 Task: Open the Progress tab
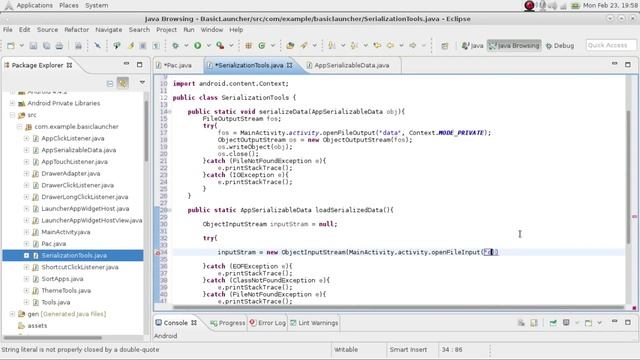point(227,323)
